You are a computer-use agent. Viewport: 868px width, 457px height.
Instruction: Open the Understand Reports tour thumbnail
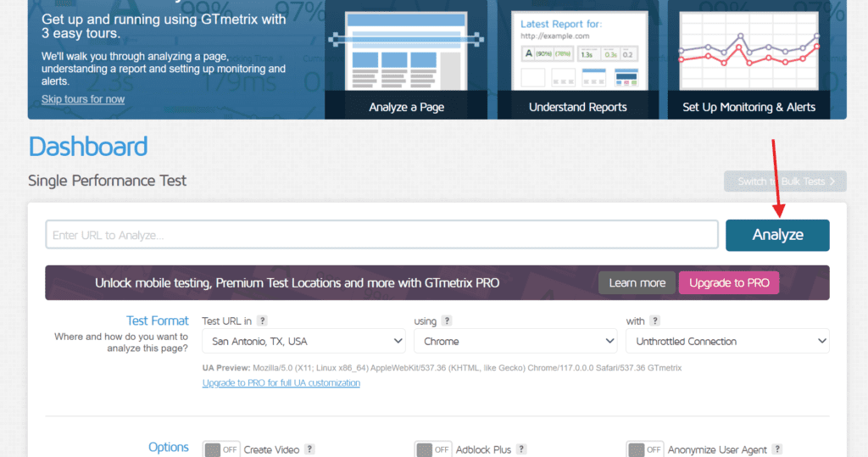click(x=578, y=60)
